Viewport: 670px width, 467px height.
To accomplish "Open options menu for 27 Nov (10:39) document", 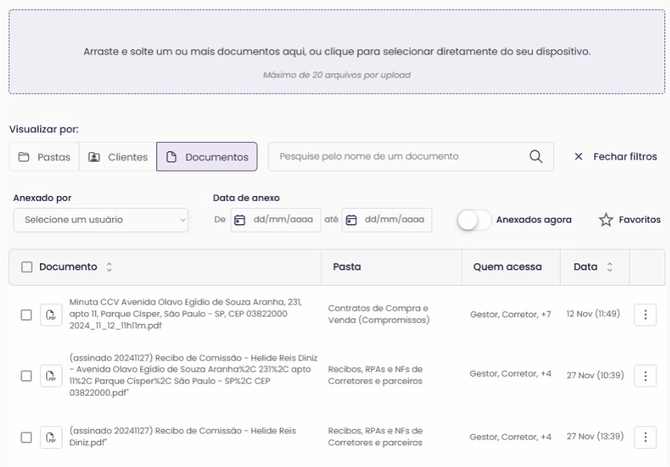I will click(x=646, y=375).
